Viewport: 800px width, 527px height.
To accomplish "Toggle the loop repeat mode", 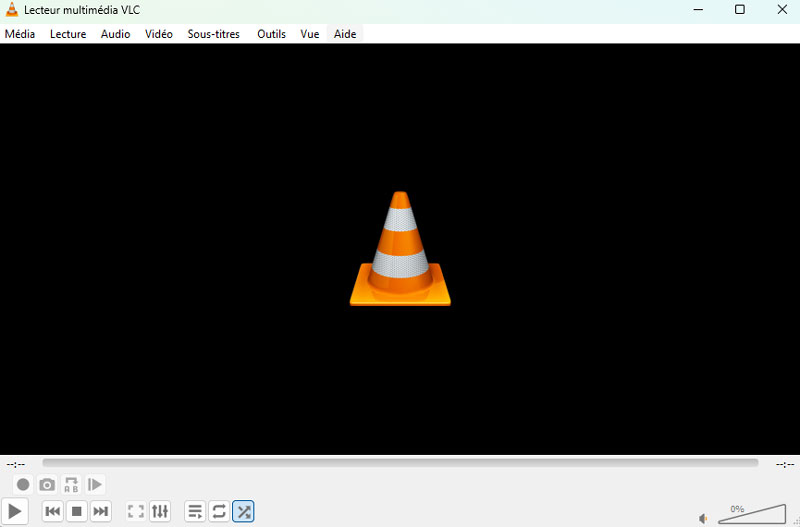I will pyautogui.click(x=219, y=511).
